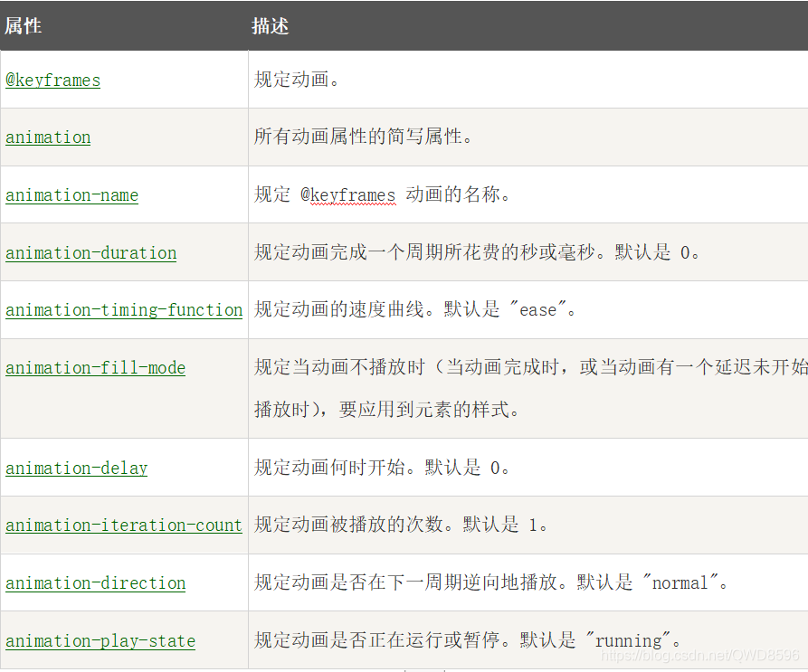Click the description with default "normal"
The width and height of the screenshot is (808, 672).
click(491, 582)
